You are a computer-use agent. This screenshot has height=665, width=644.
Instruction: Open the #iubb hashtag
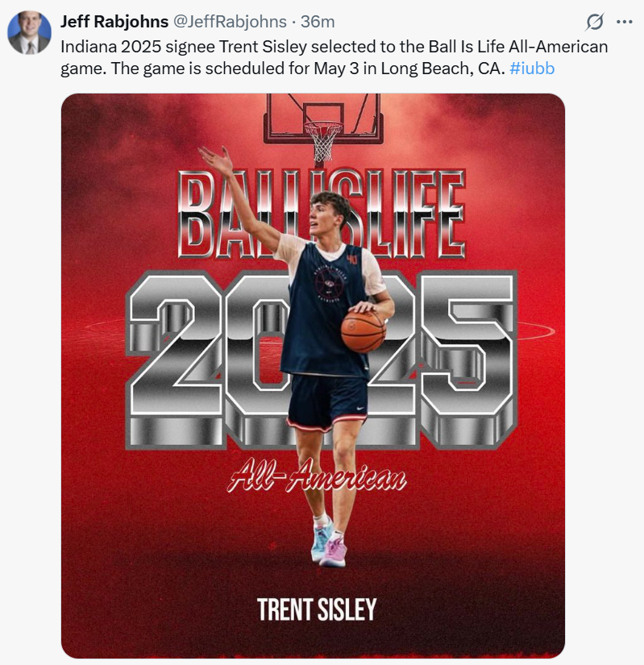(x=532, y=69)
